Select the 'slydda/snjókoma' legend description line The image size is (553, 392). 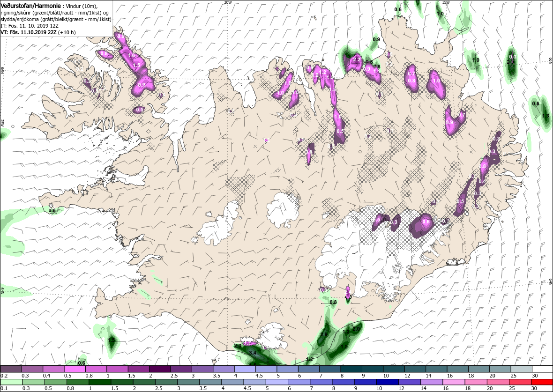click(x=56, y=19)
